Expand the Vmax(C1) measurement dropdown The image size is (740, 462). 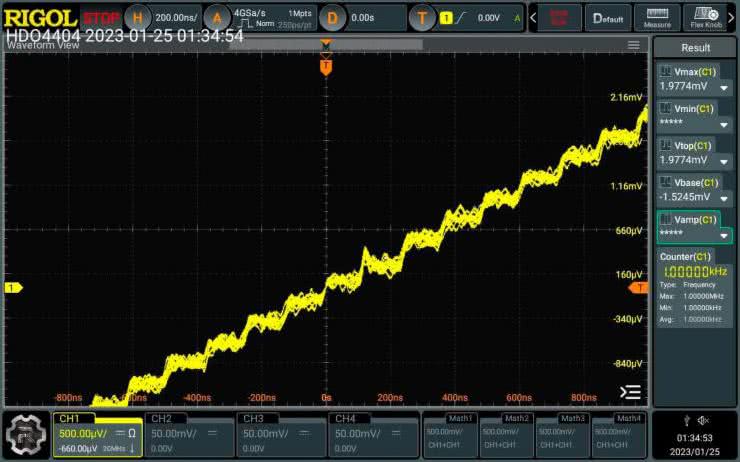[723, 88]
